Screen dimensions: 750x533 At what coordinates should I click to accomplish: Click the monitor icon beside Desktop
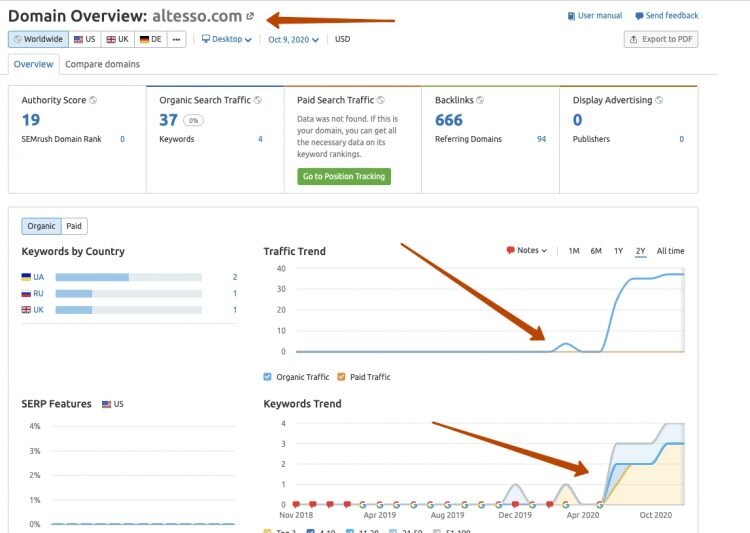tap(206, 39)
